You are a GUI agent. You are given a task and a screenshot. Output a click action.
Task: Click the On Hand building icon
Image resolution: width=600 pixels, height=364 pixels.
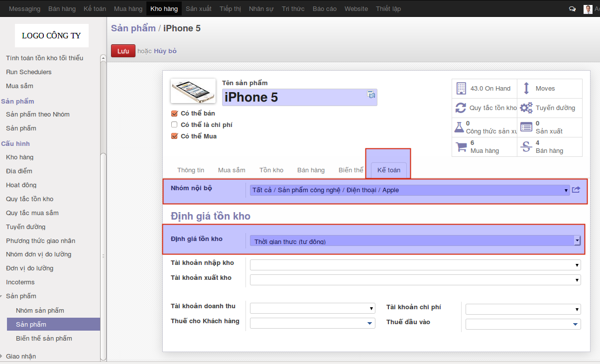coord(461,88)
